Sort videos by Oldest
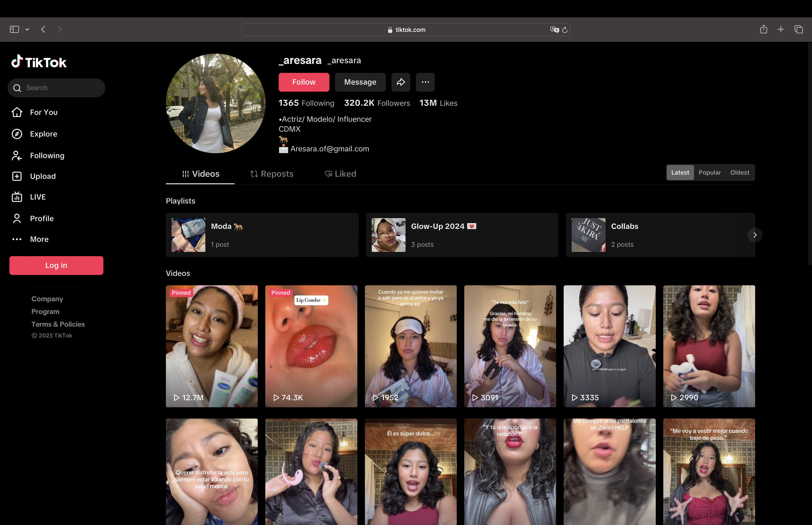The width and height of the screenshot is (812, 525). pyautogui.click(x=739, y=172)
